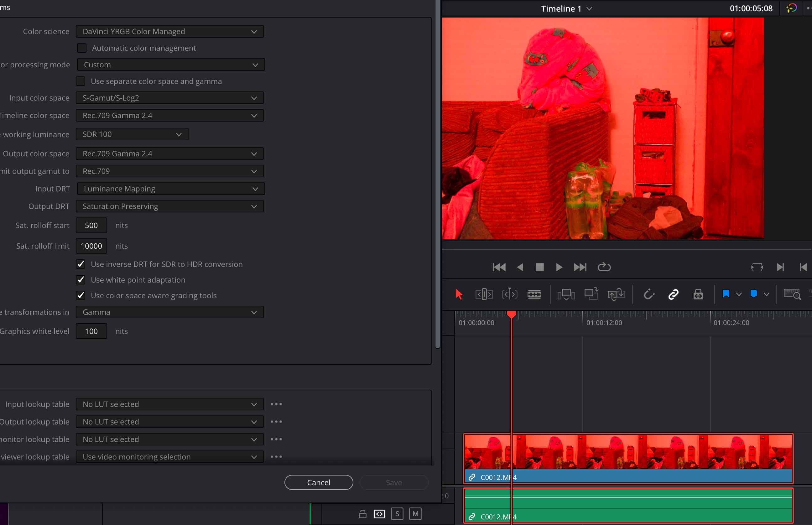Open the marker color dropdown arrow
The image size is (812, 525).
tap(766, 294)
